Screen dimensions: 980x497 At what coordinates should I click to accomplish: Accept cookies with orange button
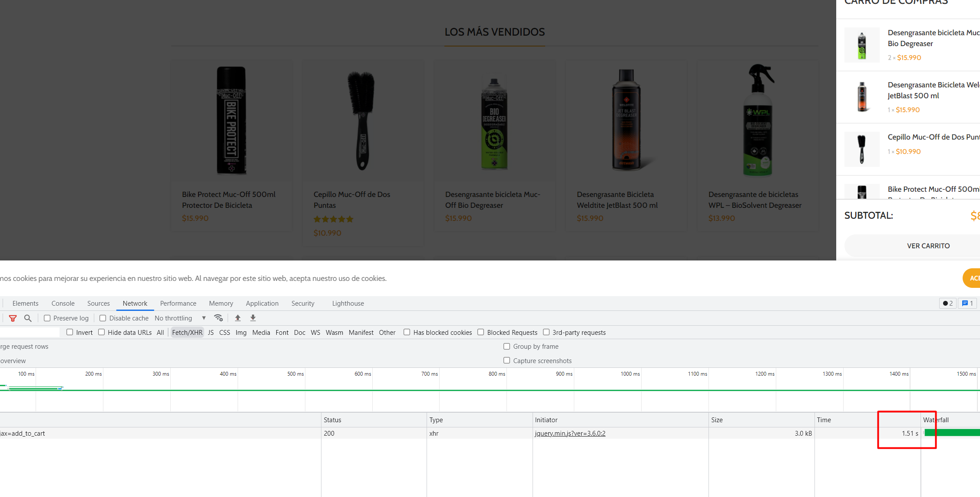pos(972,278)
